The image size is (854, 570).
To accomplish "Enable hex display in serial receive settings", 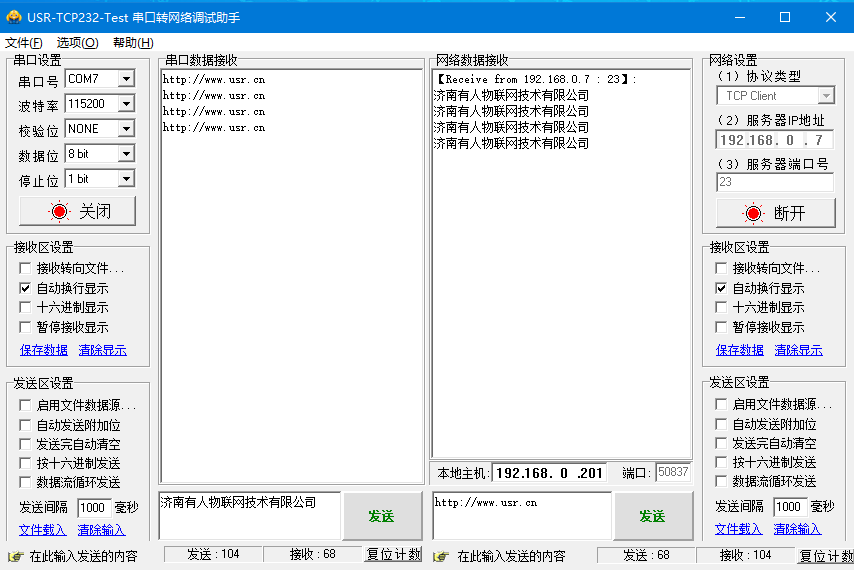I will pos(26,308).
